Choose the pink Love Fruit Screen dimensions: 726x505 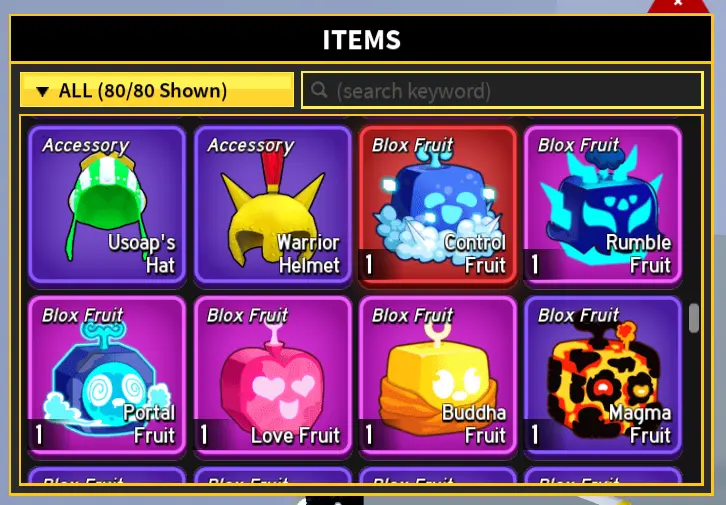pyautogui.click(x=272, y=377)
